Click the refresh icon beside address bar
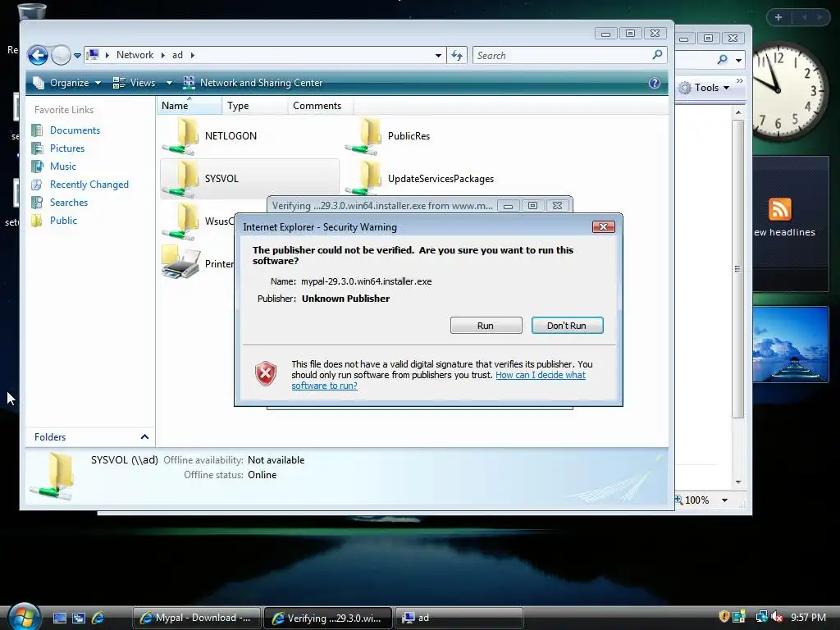This screenshot has height=630, width=840. pos(457,55)
